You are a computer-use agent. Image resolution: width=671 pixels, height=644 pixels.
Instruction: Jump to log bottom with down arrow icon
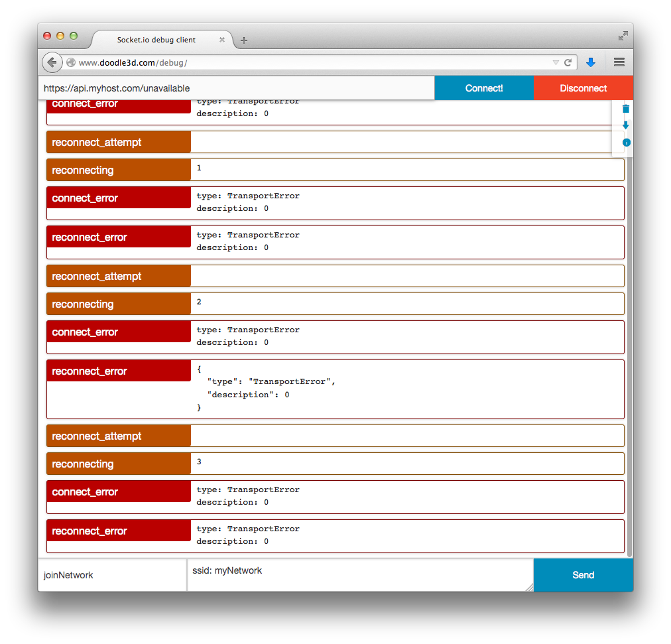pyautogui.click(x=626, y=125)
